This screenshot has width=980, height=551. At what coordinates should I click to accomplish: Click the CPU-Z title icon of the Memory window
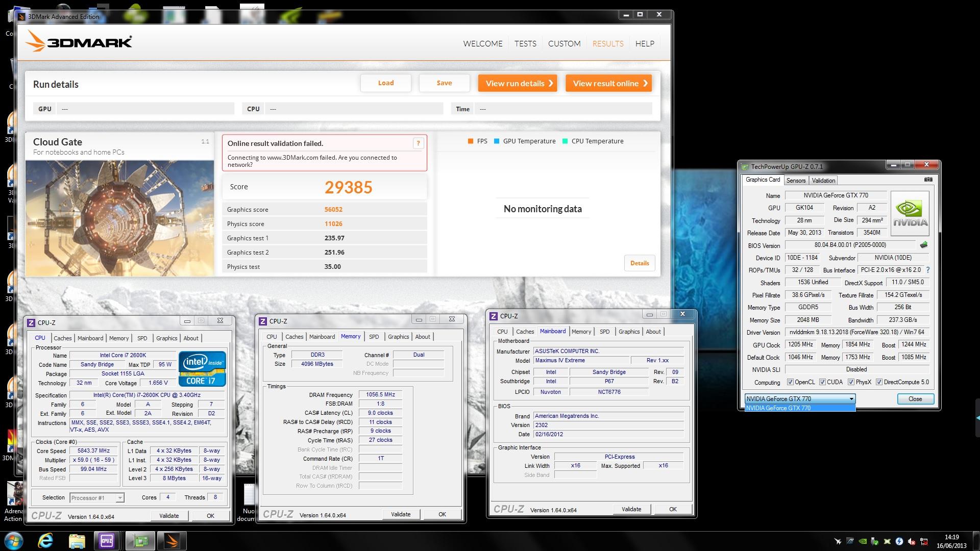click(x=263, y=321)
